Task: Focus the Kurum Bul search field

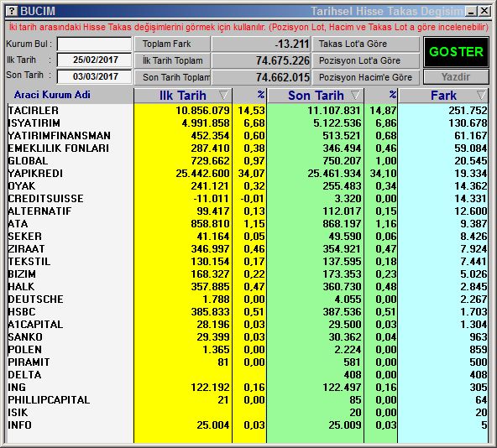Action: (95, 44)
